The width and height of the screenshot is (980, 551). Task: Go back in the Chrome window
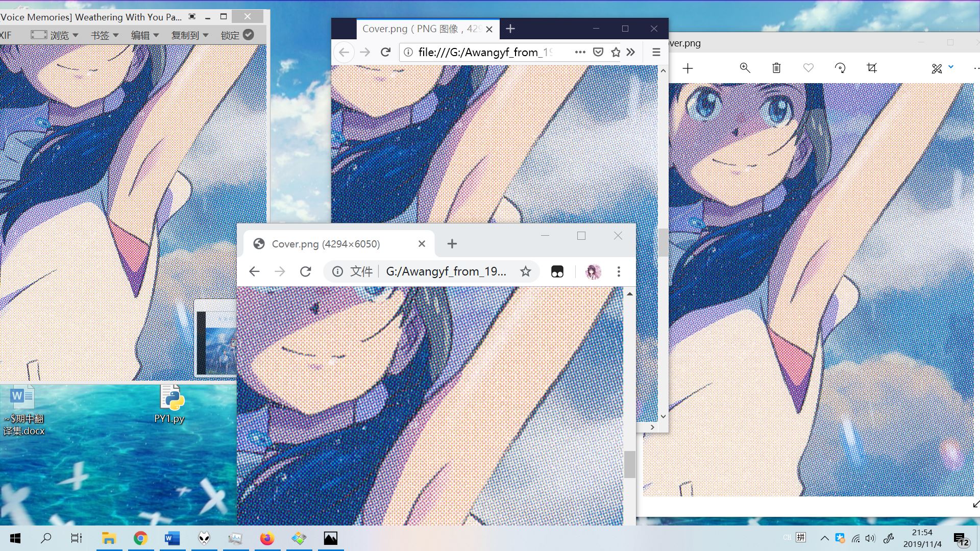254,271
